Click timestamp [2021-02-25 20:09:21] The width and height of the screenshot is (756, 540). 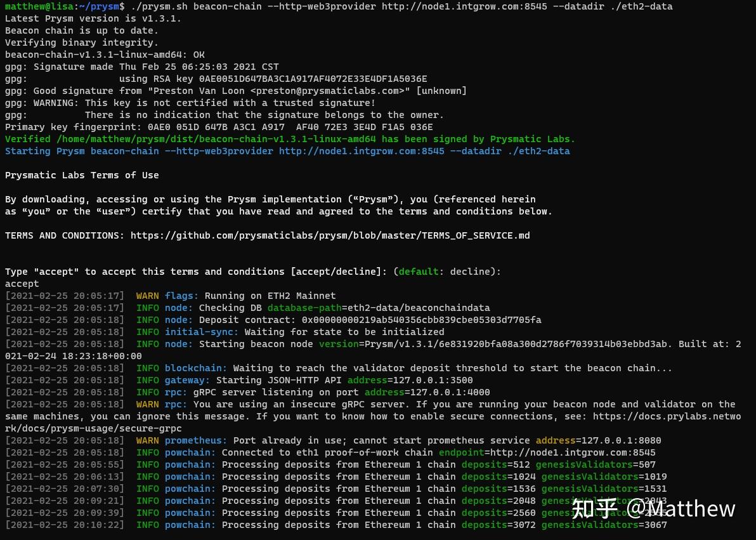coord(65,501)
